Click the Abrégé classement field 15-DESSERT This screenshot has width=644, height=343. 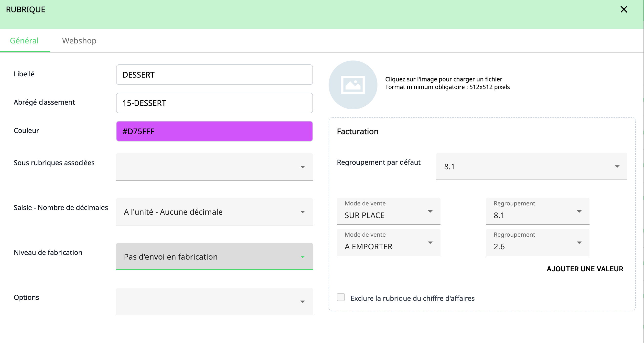(x=214, y=103)
